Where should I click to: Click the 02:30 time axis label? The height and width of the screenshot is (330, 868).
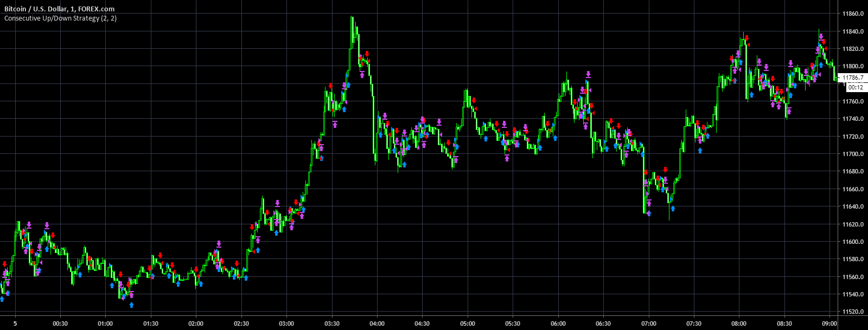coord(241,323)
